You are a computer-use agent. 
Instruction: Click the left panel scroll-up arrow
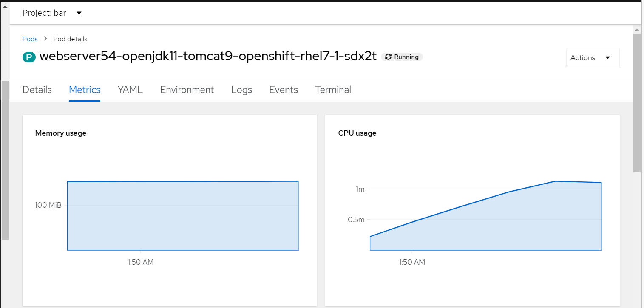[5, 6]
